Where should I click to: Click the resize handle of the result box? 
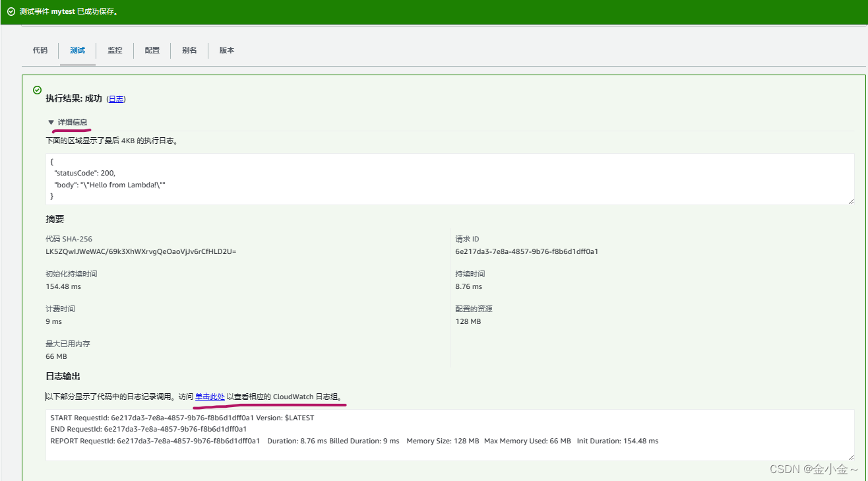click(850, 201)
